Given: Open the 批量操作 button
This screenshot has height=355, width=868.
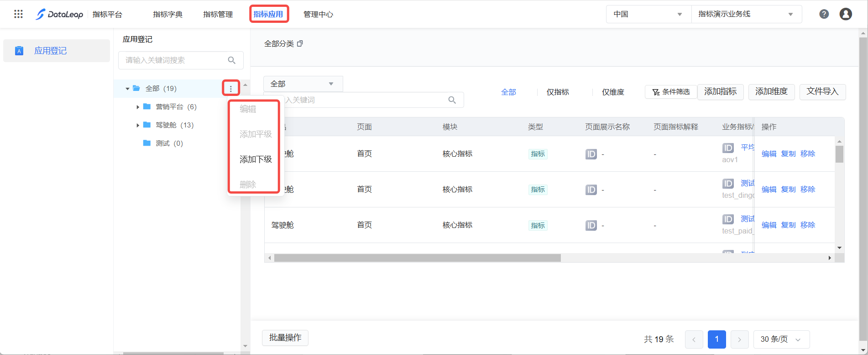Looking at the screenshot, I should point(285,338).
